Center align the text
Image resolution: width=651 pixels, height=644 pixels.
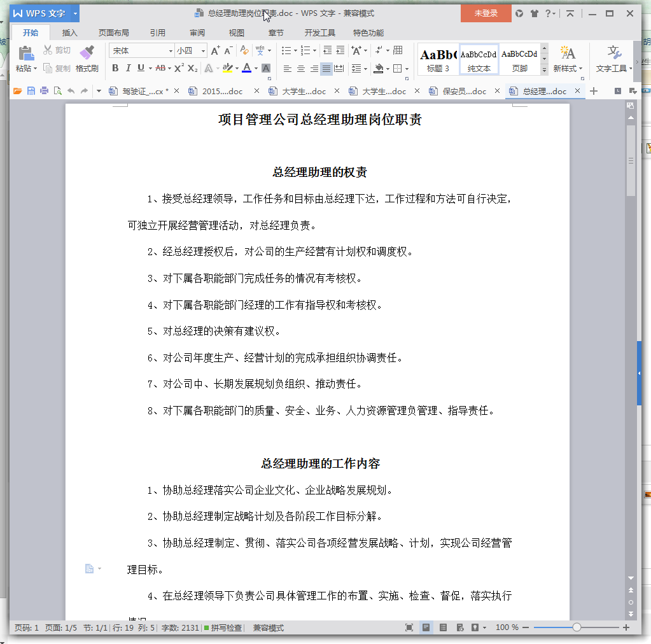click(300, 68)
